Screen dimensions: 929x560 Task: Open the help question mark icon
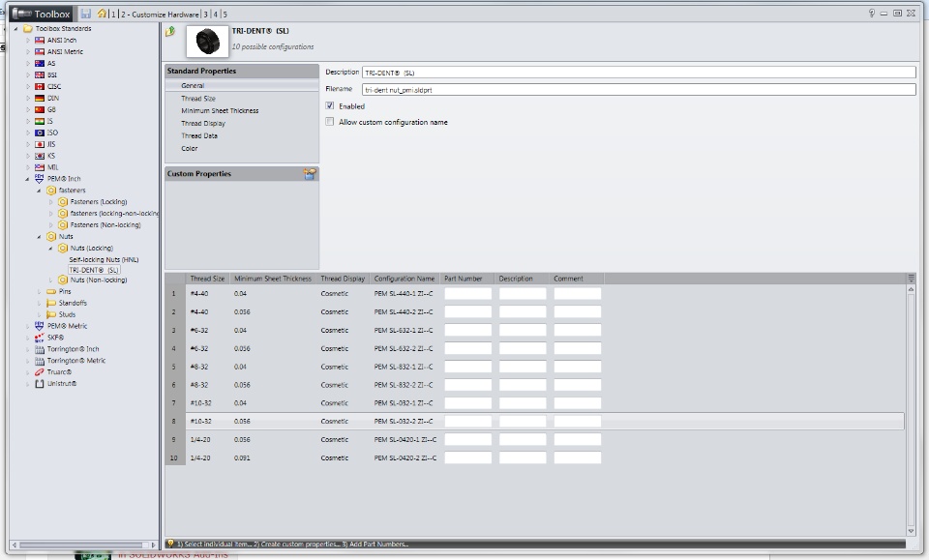pyautogui.click(x=872, y=13)
